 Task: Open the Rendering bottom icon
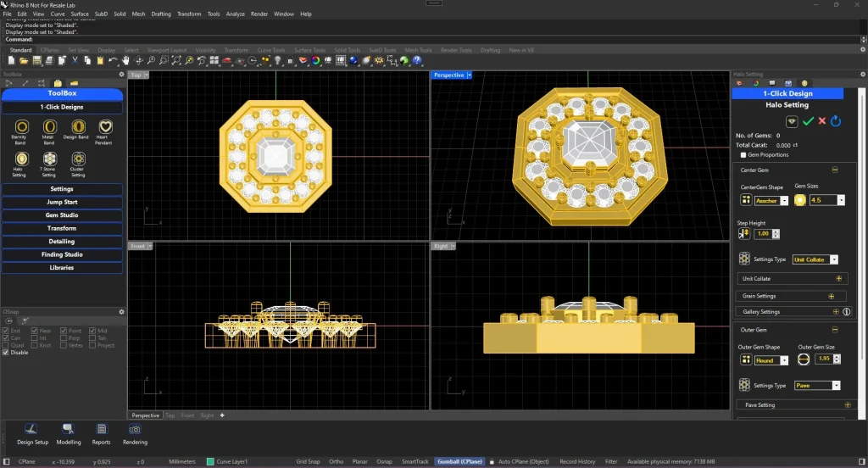click(135, 433)
